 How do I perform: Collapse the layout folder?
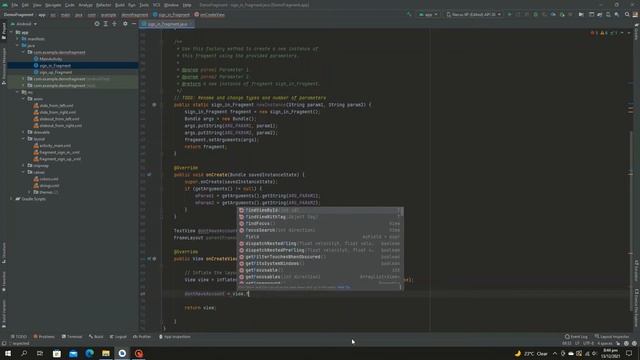(x=24, y=139)
